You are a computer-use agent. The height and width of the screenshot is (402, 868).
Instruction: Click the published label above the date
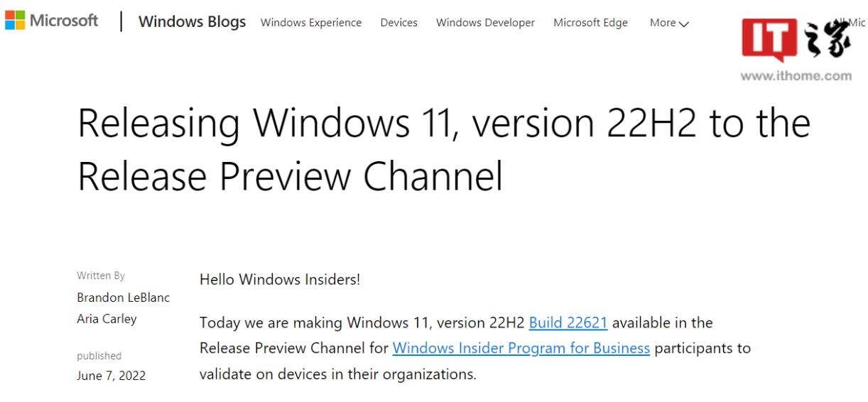tap(99, 356)
